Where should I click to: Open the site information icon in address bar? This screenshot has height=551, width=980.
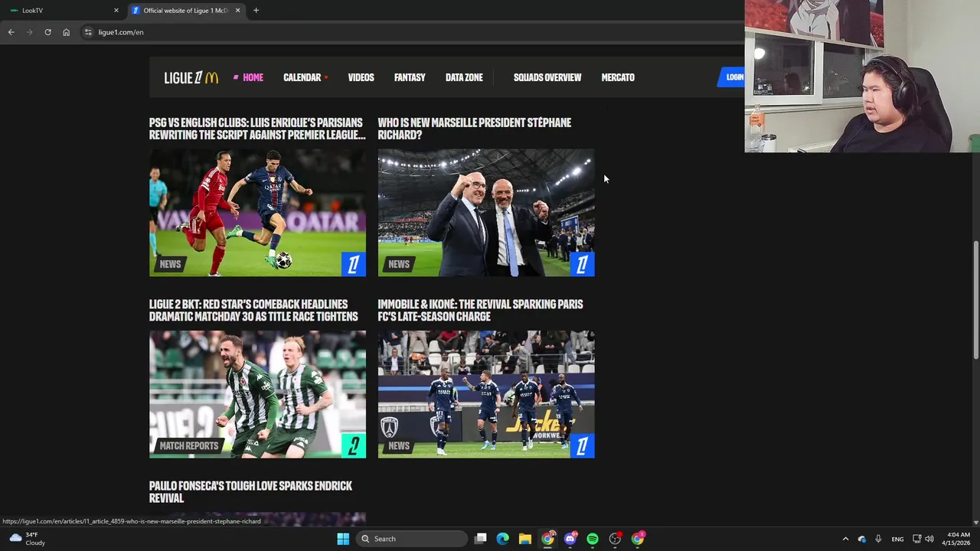click(x=88, y=32)
